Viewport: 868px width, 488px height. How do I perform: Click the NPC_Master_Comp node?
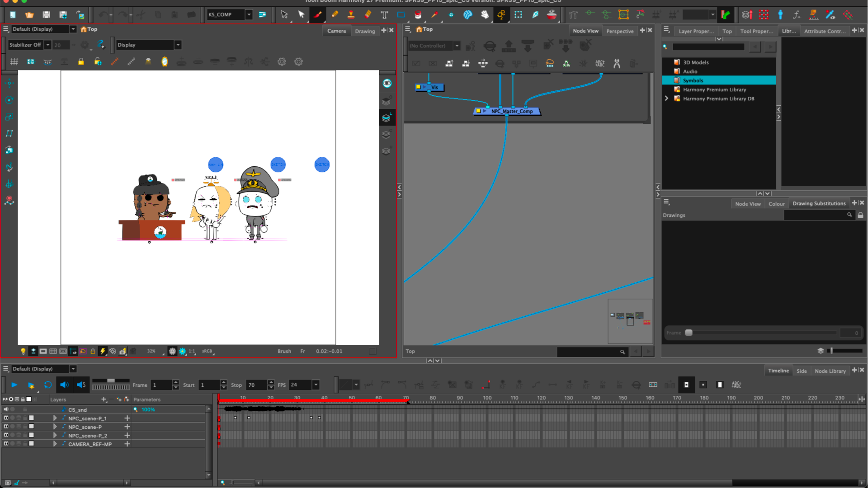(x=507, y=111)
